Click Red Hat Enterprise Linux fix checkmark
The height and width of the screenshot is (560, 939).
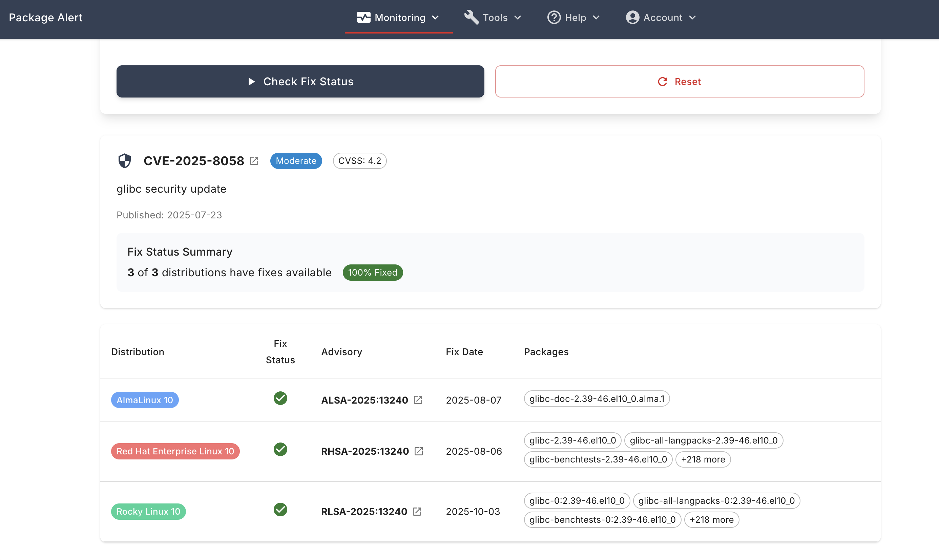click(280, 449)
